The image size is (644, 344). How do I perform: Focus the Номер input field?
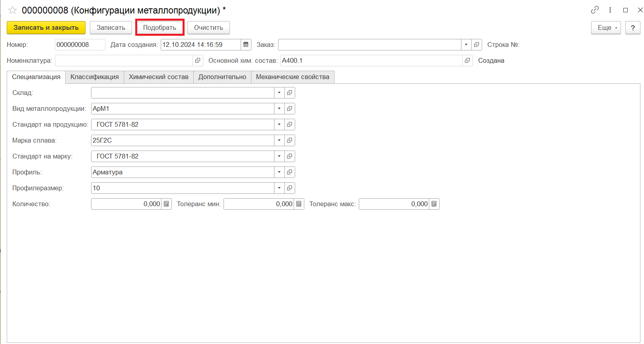80,44
